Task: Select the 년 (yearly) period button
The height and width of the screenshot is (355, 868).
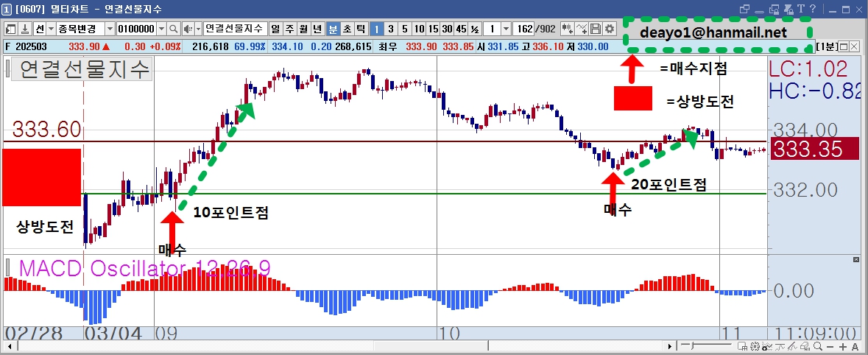Action: coord(317,29)
